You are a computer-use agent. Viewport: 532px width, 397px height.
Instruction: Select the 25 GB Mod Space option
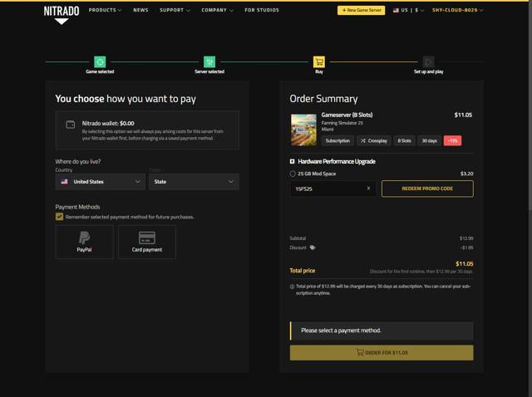click(x=293, y=174)
